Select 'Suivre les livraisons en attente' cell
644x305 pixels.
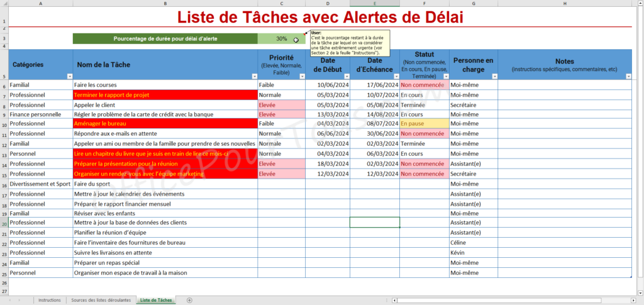165,252
